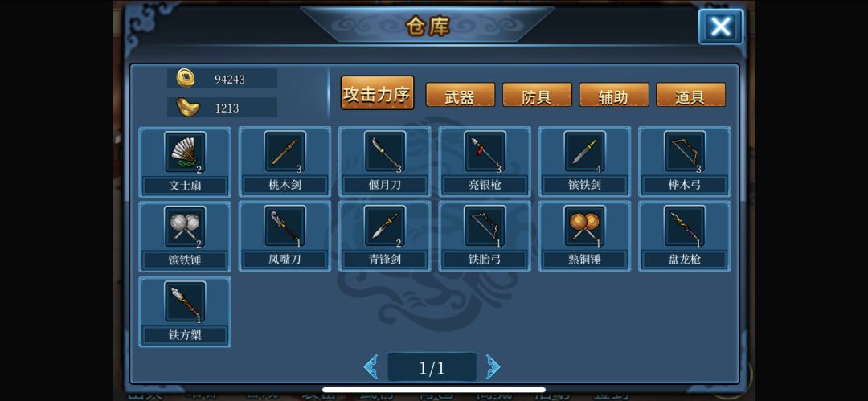Select the 文士扇 fan item icon

coord(185,152)
